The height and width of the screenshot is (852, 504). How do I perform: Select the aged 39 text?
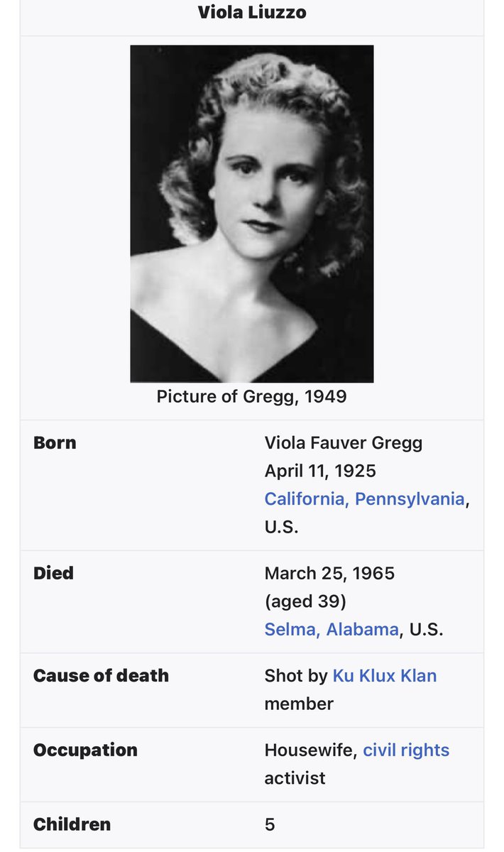(x=305, y=601)
